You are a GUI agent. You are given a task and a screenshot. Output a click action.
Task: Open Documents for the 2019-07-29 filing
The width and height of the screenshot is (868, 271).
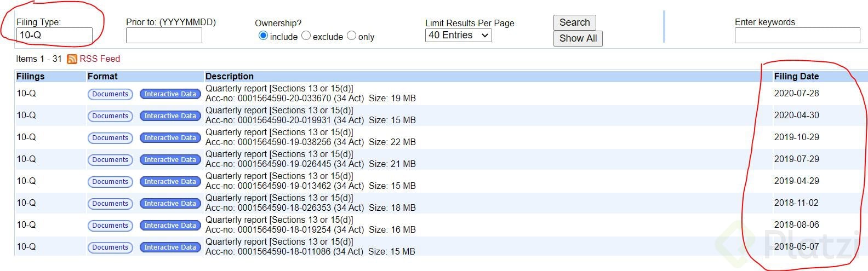click(x=110, y=160)
